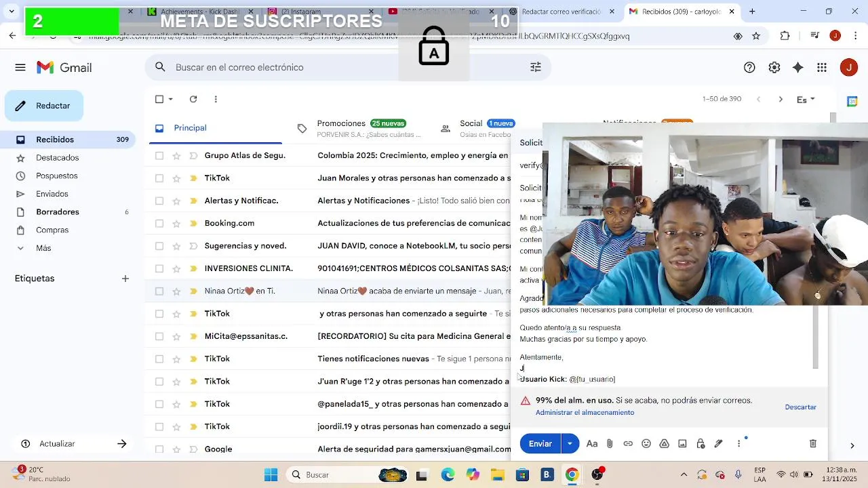This screenshot has height=488, width=868.
Task: Click the compose body scrollbar
Action: pos(816,337)
